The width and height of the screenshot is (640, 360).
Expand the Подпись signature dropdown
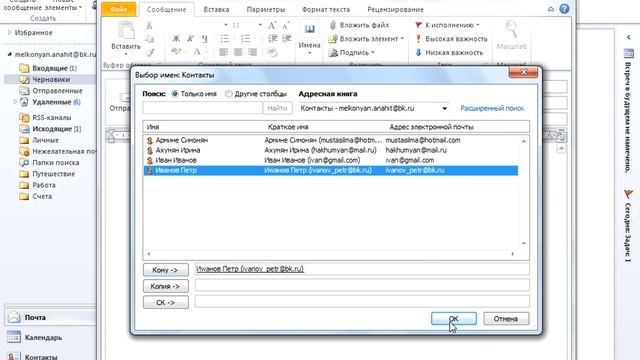point(373,52)
